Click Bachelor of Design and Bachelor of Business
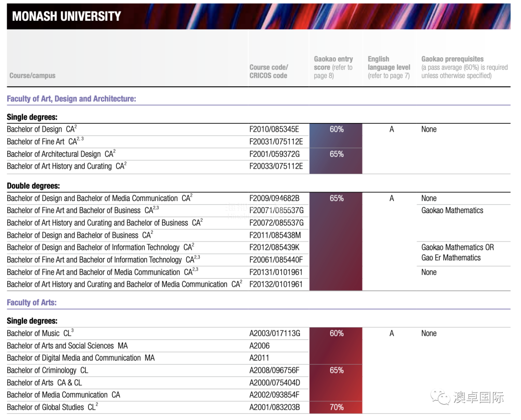The height and width of the screenshot is (420, 521). pyautogui.click(x=80, y=235)
